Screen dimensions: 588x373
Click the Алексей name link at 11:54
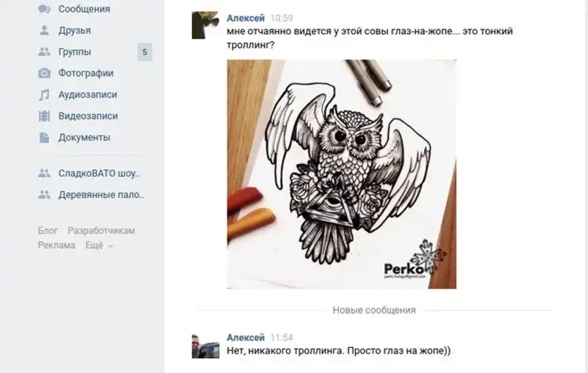click(245, 338)
